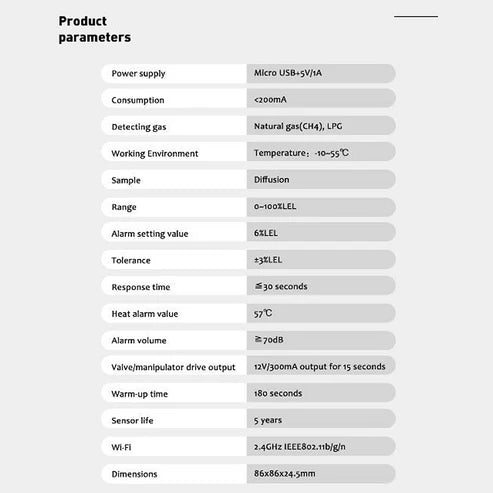
Task: Select the Valve/manipulator drive output label
Action: point(173,367)
